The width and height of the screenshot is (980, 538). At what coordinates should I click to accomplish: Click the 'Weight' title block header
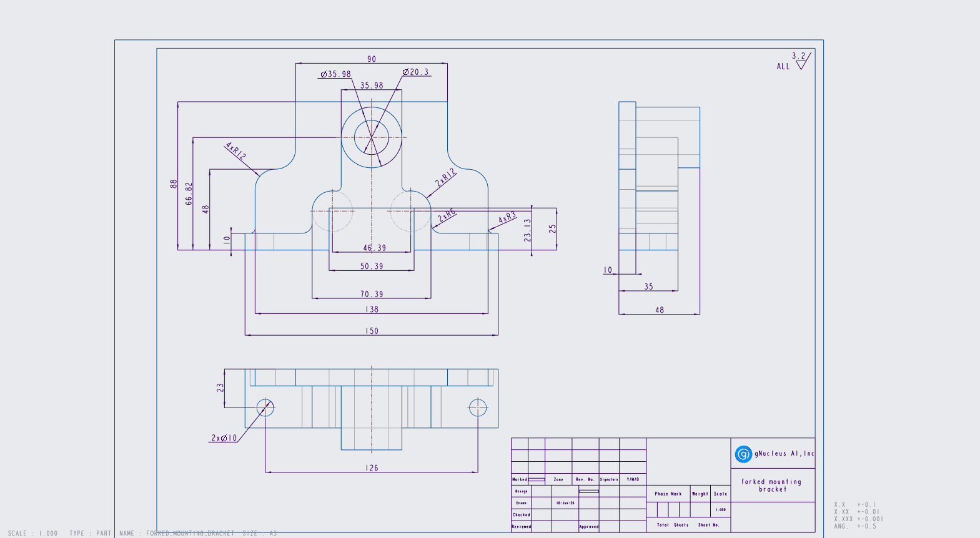click(700, 494)
